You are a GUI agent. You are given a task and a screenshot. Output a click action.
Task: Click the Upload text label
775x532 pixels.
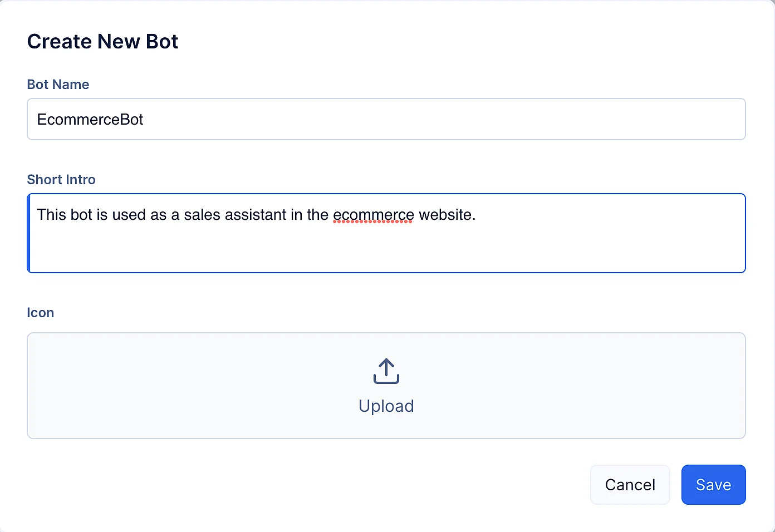[x=386, y=406]
